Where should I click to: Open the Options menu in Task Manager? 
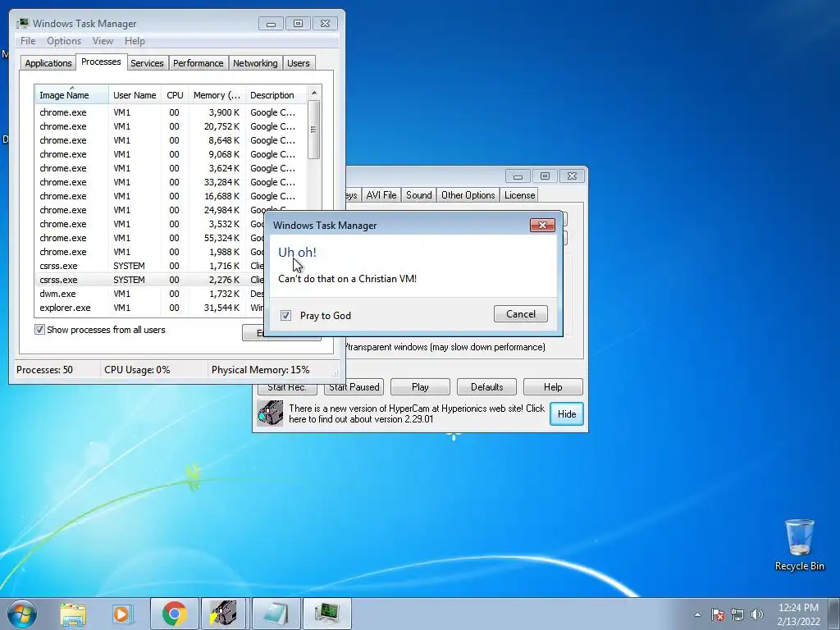(64, 41)
